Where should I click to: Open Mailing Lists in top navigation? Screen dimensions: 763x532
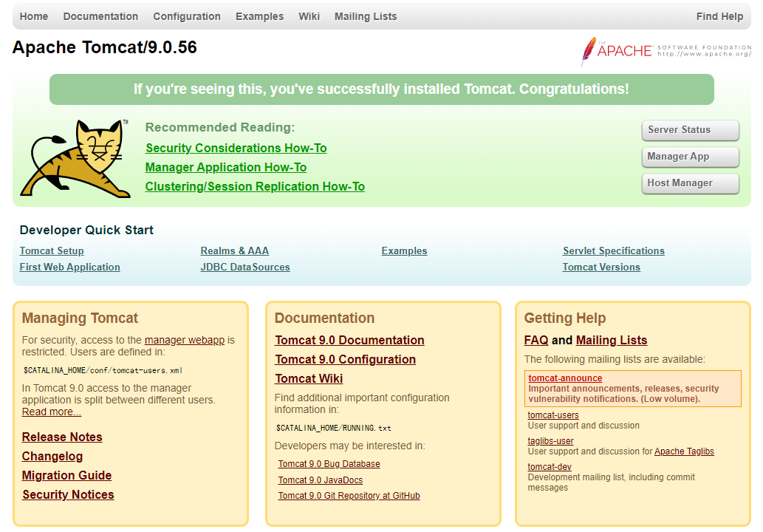366,16
